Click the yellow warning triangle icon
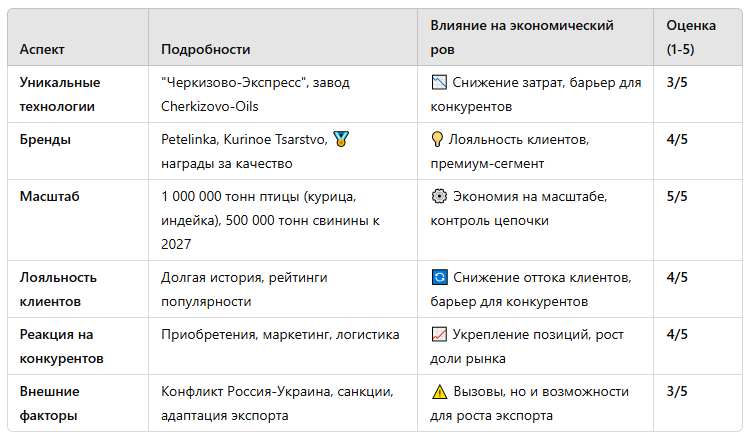This screenshot has width=753, height=443. tap(439, 392)
